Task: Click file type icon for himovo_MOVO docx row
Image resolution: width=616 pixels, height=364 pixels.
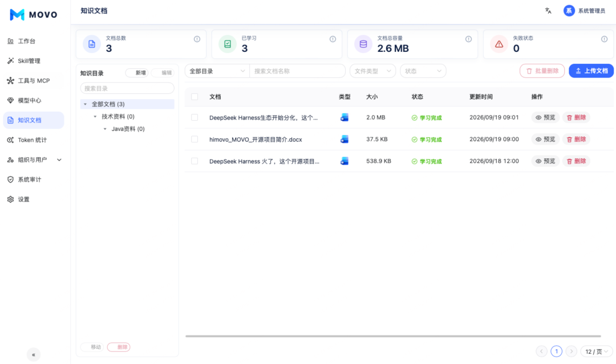Action: click(345, 139)
